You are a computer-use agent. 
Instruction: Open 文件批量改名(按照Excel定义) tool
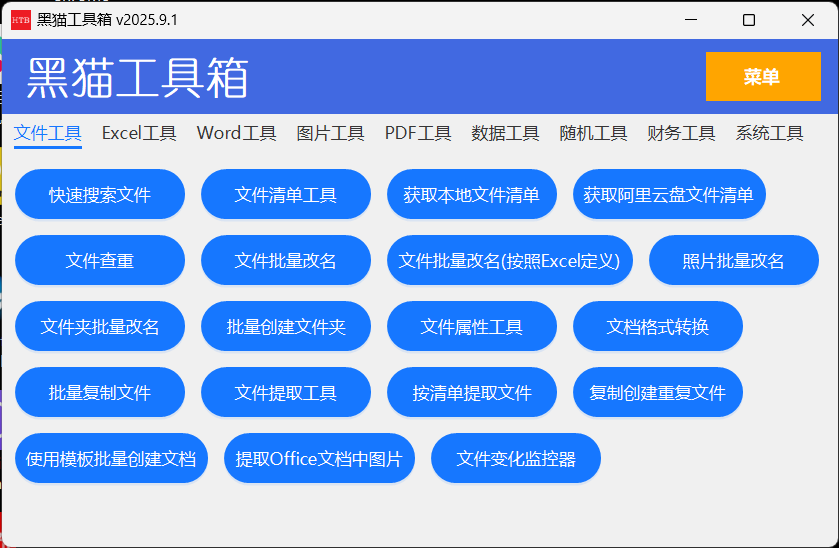coord(509,261)
